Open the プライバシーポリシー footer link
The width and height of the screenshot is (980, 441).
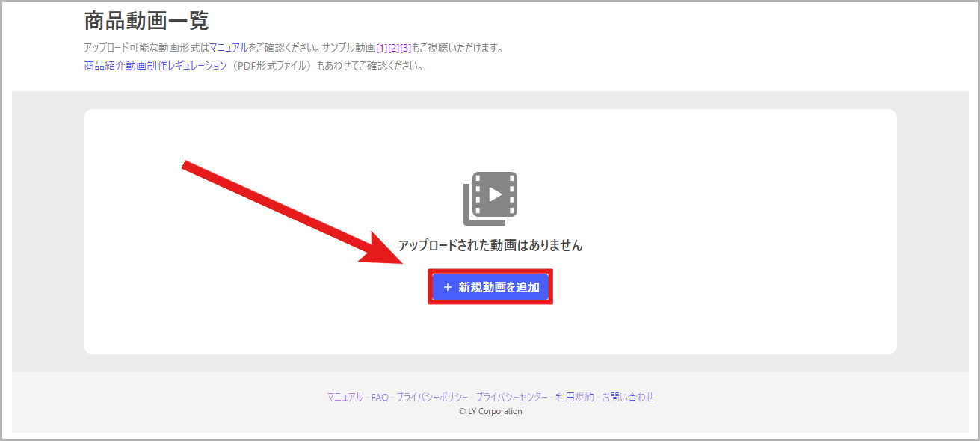432,397
